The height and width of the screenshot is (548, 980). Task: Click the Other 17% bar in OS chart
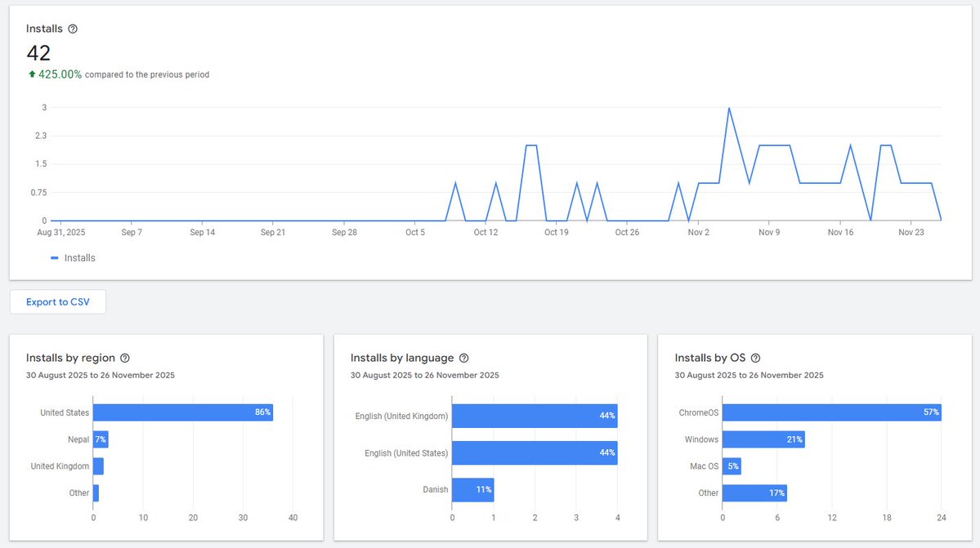(755, 493)
